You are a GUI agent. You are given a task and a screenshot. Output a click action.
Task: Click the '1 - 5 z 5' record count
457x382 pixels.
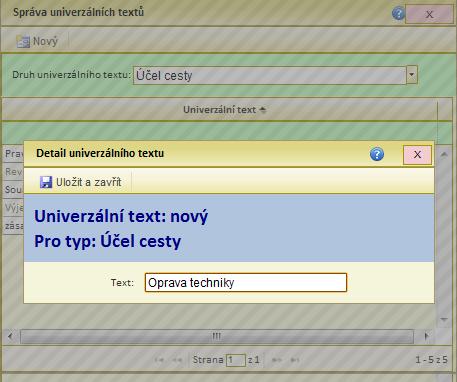point(431,360)
